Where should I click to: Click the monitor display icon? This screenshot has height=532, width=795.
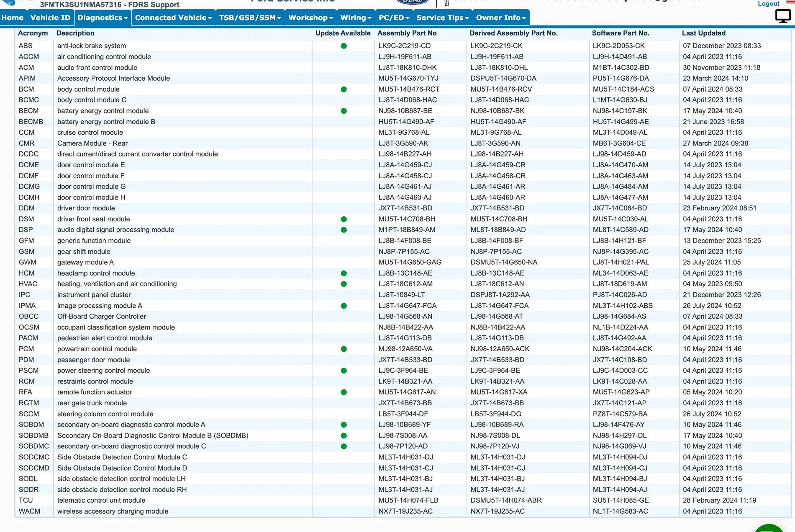(x=783, y=16)
